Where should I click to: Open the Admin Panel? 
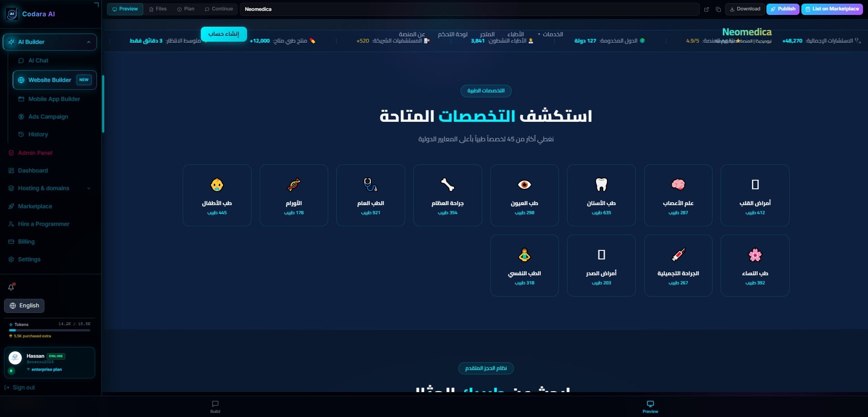pos(35,153)
